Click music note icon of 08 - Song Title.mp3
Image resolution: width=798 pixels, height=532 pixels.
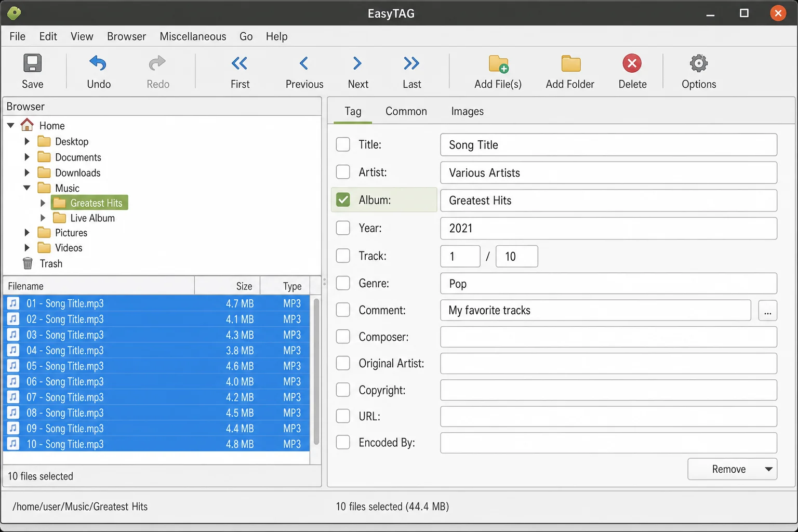click(x=14, y=412)
